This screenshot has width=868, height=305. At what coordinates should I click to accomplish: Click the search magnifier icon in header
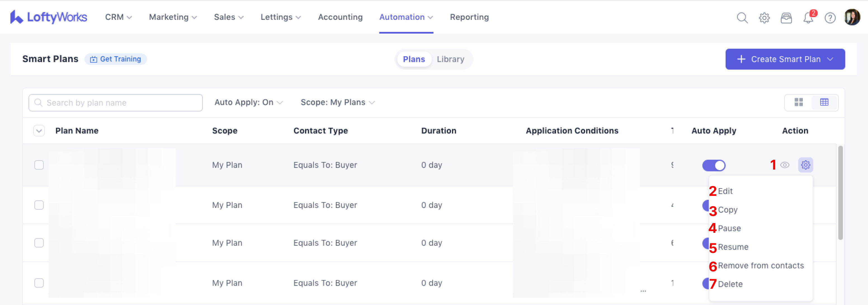[742, 18]
